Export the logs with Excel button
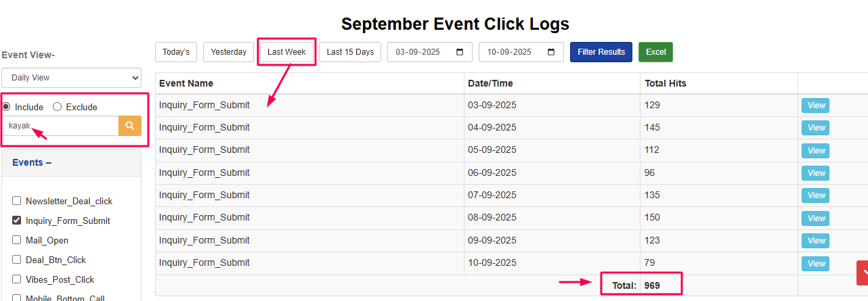 tap(655, 52)
